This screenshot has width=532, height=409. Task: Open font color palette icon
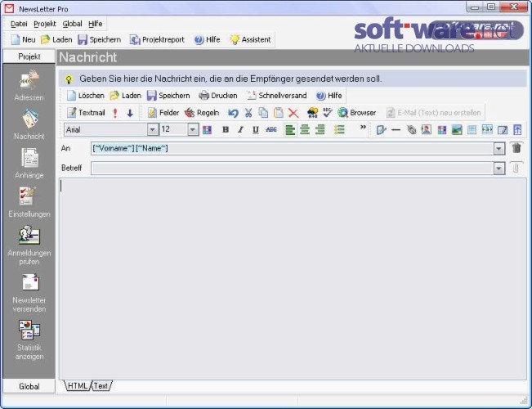click(x=207, y=130)
